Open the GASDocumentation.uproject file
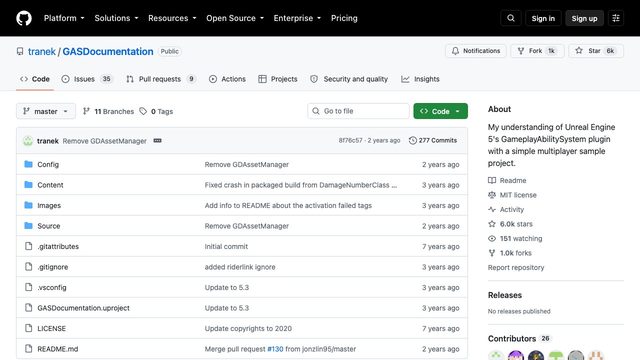The image size is (640, 360). click(x=83, y=308)
